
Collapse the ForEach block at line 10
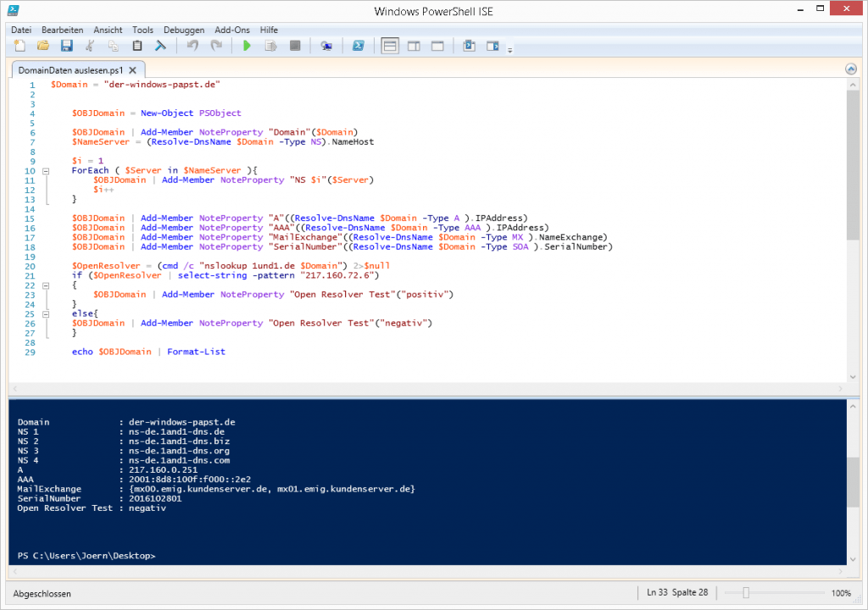(46, 170)
